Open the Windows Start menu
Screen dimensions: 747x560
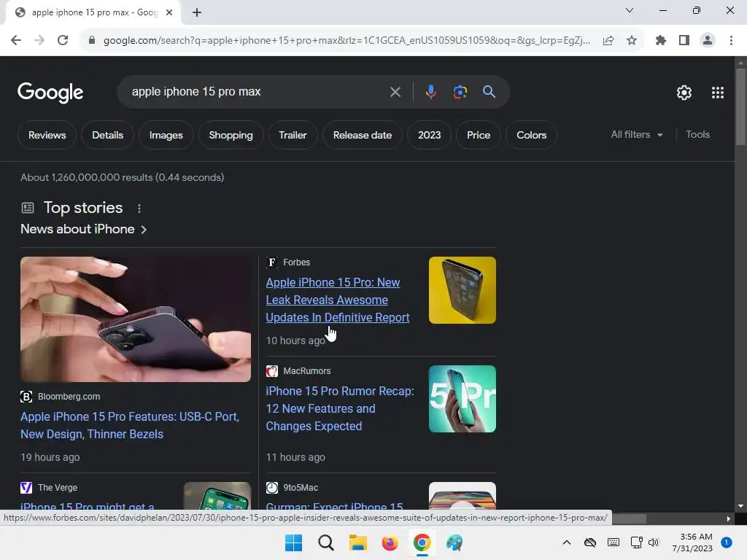[x=293, y=542]
